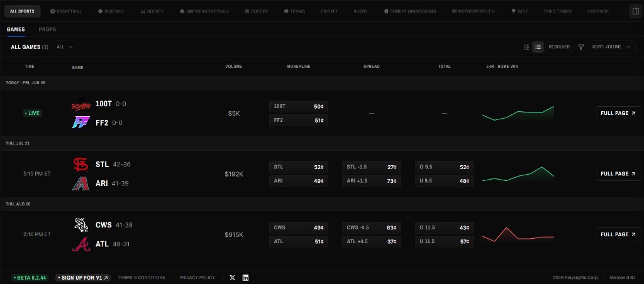Open Full Page for STL vs ARI
Image resolution: width=644 pixels, height=284 pixels.
coord(619,174)
